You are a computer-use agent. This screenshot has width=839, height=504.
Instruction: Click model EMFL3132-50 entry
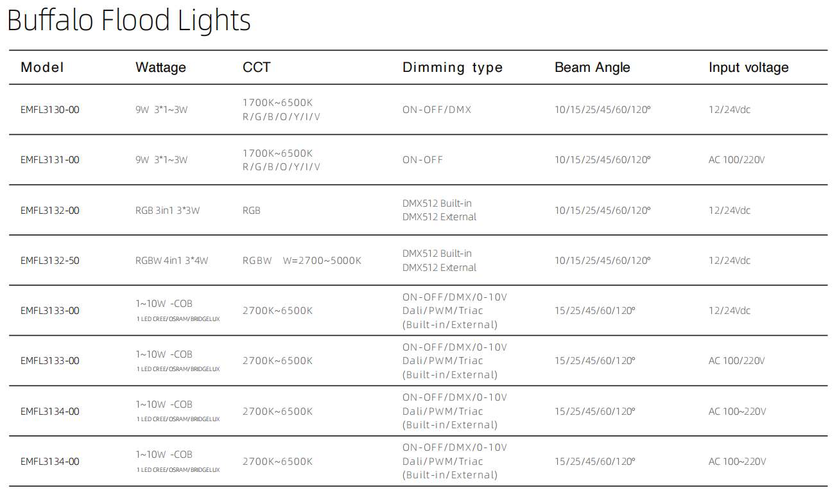50,261
